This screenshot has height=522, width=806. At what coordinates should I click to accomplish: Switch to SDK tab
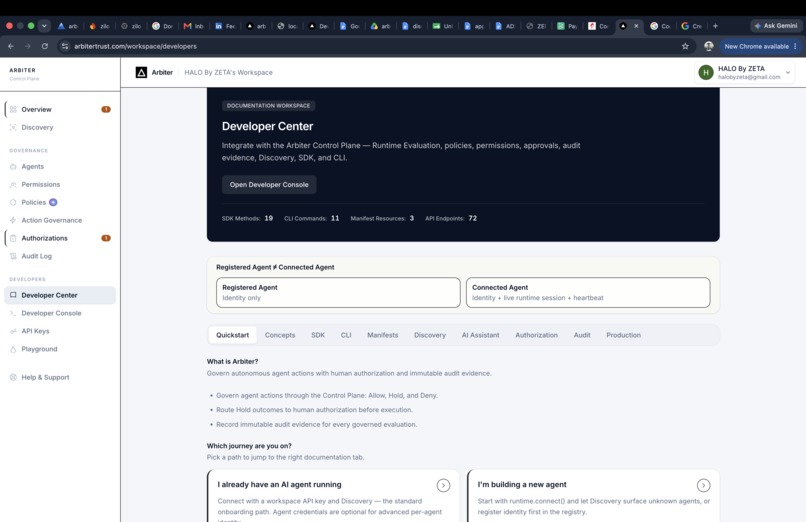pyautogui.click(x=318, y=335)
